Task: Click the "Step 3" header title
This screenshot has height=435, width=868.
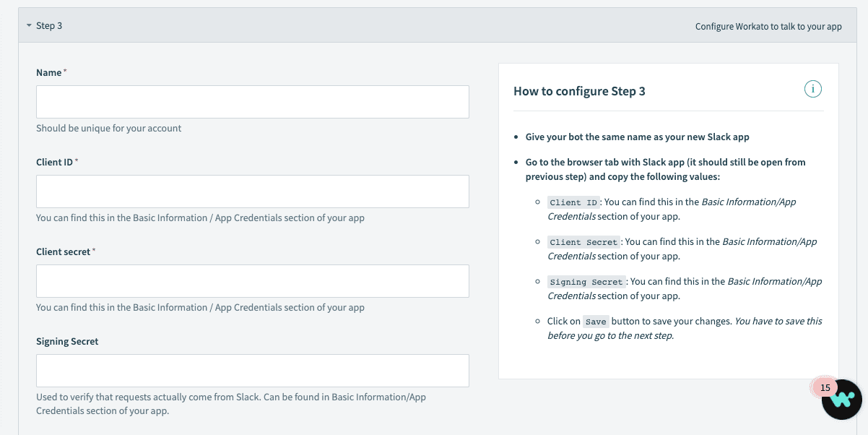Action: [x=49, y=26]
